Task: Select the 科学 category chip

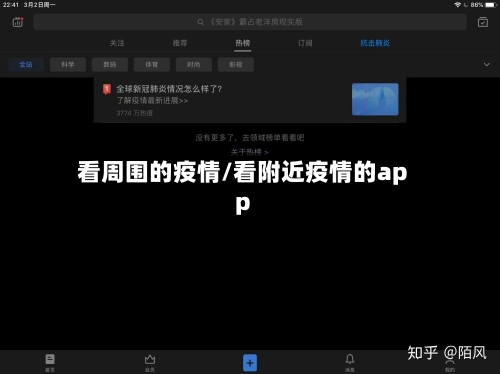Action: tap(68, 64)
